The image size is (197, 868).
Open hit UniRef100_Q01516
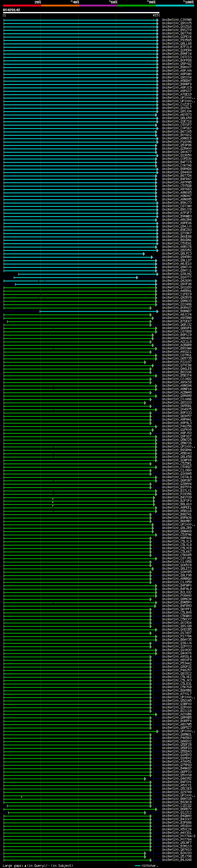pos(176,26)
